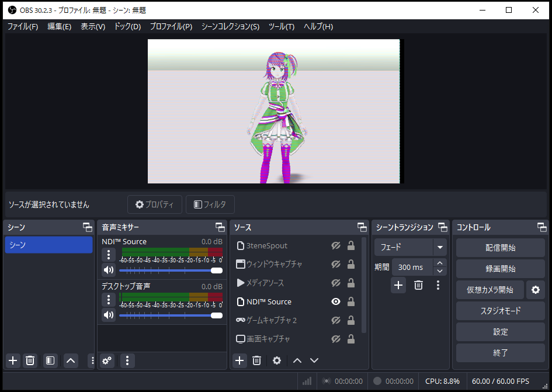552x392 pixels.
Task: Increase transition duration with up arrow
Action: [x=440, y=263]
